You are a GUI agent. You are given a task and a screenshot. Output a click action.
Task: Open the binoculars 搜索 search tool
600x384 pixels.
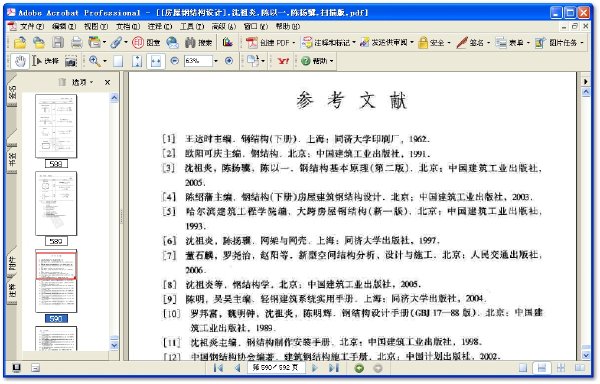pyautogui.click(x=198, y=42)
